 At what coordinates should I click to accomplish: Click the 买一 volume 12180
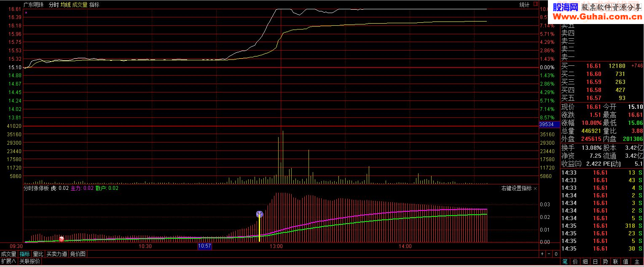[617, 66]
